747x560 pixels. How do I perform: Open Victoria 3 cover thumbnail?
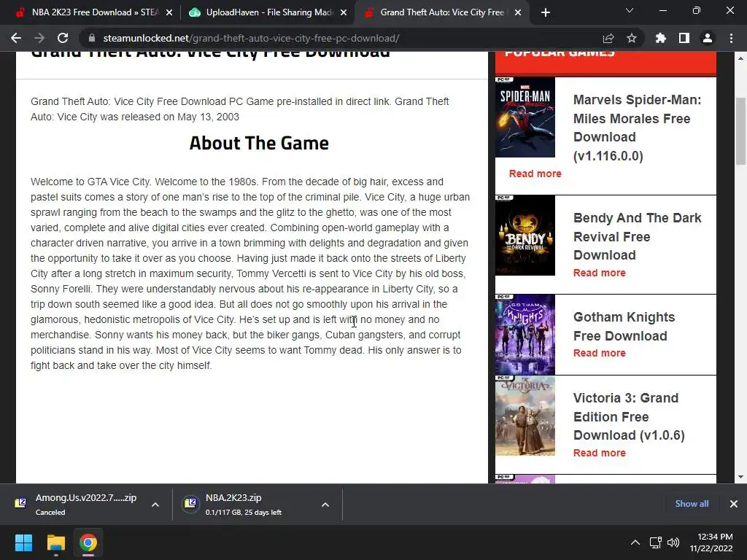525,416
